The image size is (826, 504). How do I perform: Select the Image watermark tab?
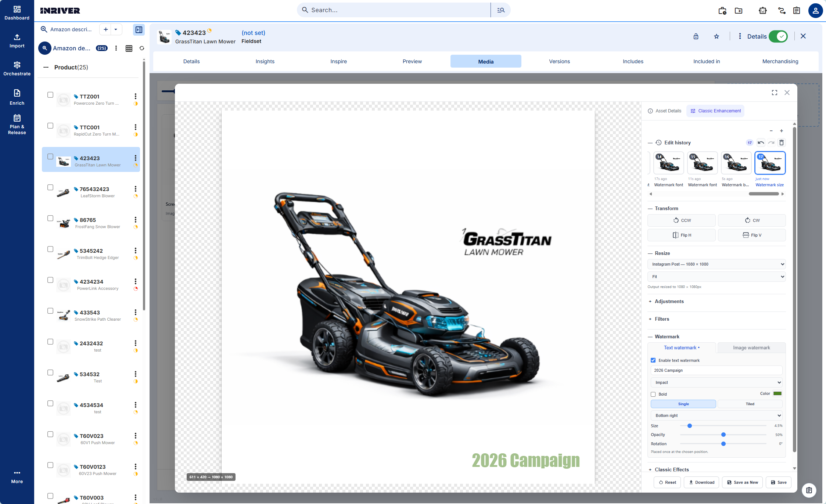click(751, 348)
